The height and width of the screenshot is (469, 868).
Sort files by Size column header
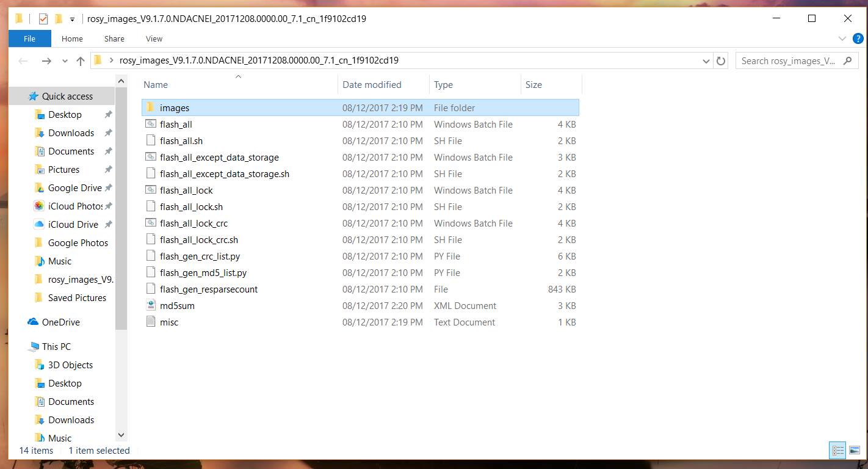[533, 85]
